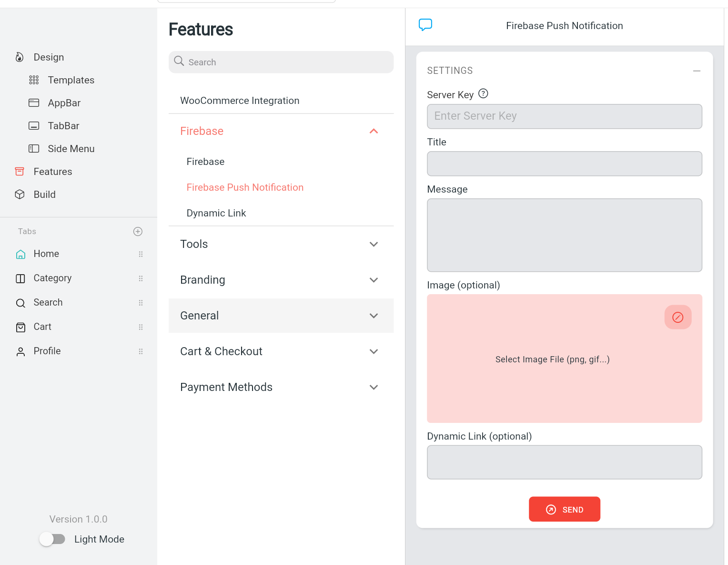
Task: Click the Home tab drag handle
Action: [141, 254]
